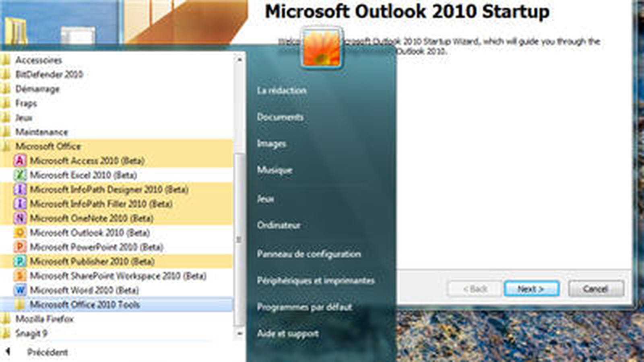Expand the Fraps folder label
The image size is (644, 362).
[26, 103]
